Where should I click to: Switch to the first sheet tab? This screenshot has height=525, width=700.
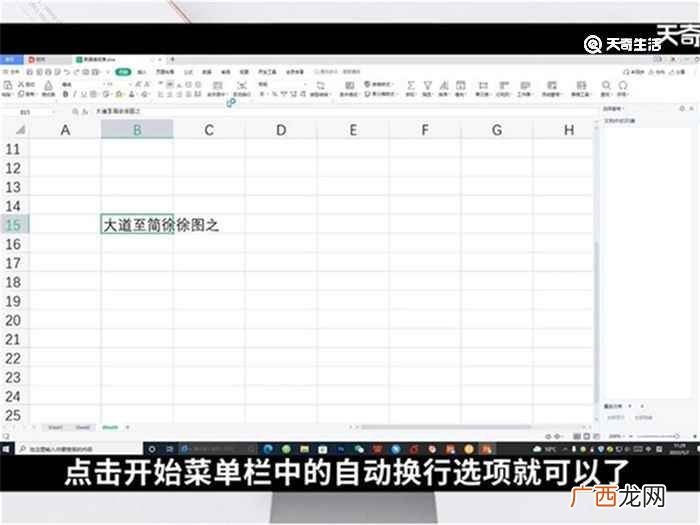[55, 428]
